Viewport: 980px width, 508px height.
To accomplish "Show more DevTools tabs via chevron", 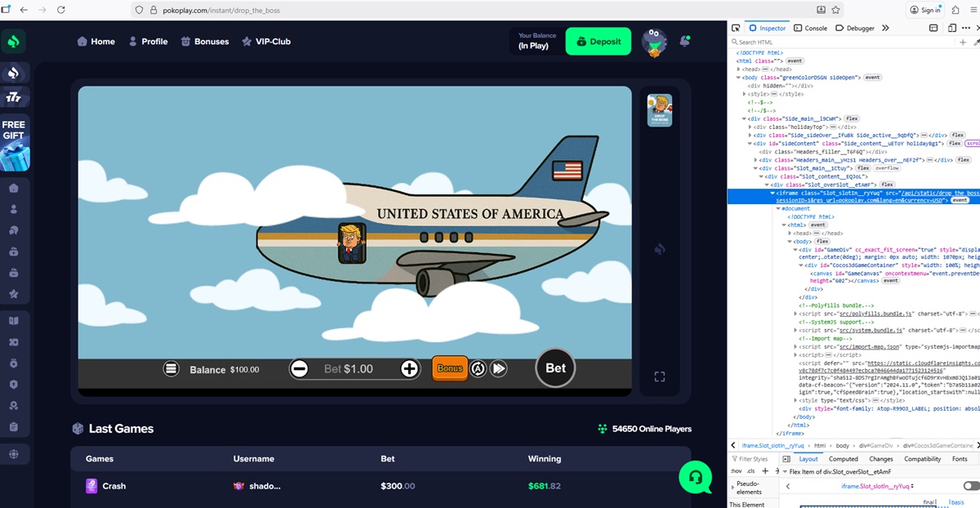I will click(x=884, y=28).
